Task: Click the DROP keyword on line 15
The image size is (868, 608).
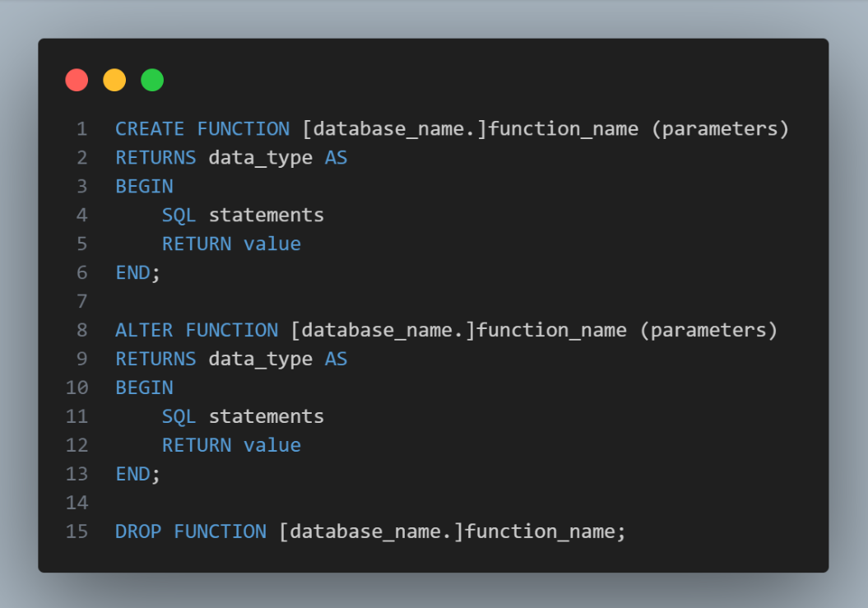Action: 138,532
